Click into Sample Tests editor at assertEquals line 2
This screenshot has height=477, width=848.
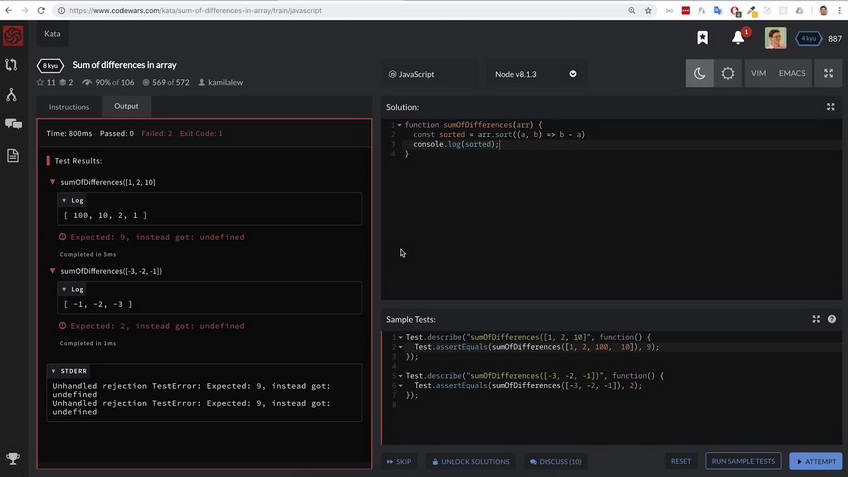click(536, 347)
